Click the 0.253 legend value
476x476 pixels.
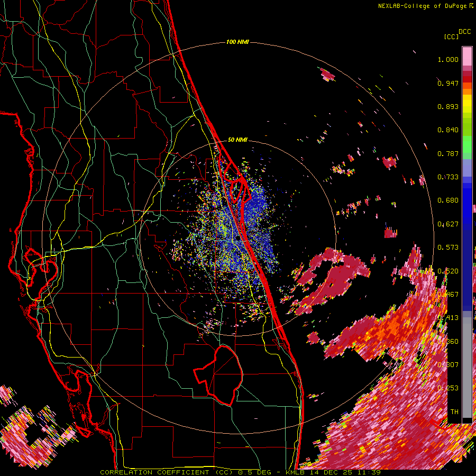(448, 388)
